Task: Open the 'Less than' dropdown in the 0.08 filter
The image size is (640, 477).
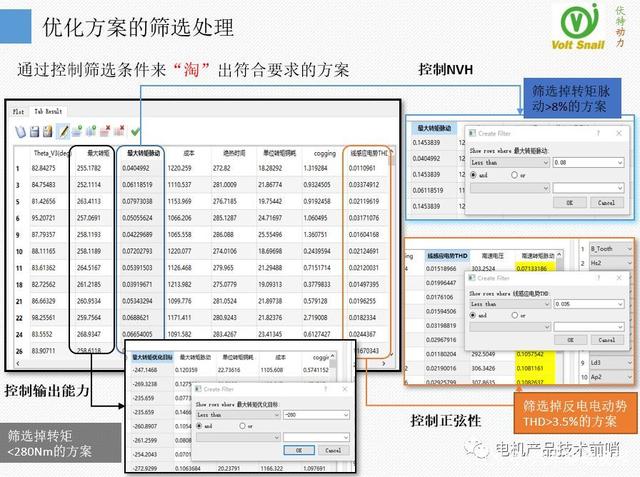Action: 508,161
